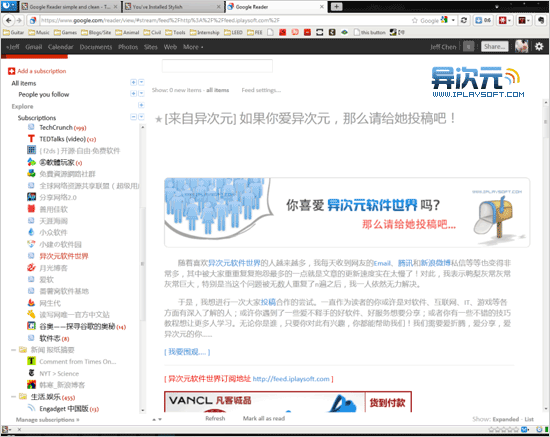Open the People you follow dropdown arrow
Viewport: 550px width, 437px height.
pyautogui.click(x=141, y=94)
